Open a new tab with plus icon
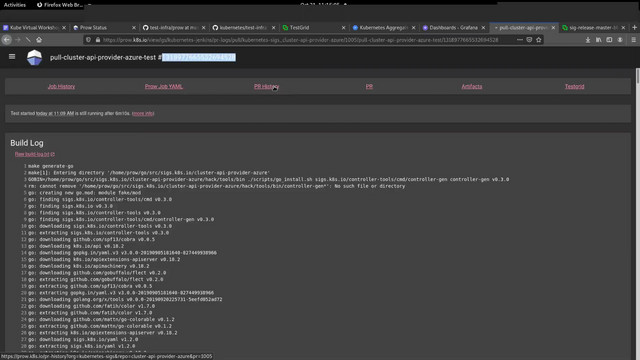 click(x=634, y=27)
